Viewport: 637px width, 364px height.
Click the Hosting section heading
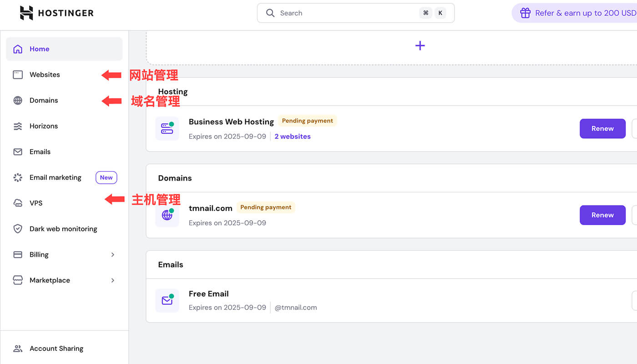(x=173, y=91)
